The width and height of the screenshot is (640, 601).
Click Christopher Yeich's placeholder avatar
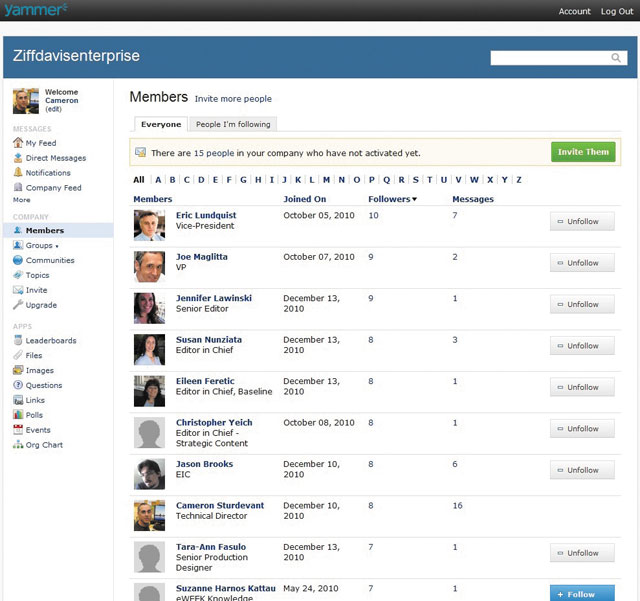149,433
